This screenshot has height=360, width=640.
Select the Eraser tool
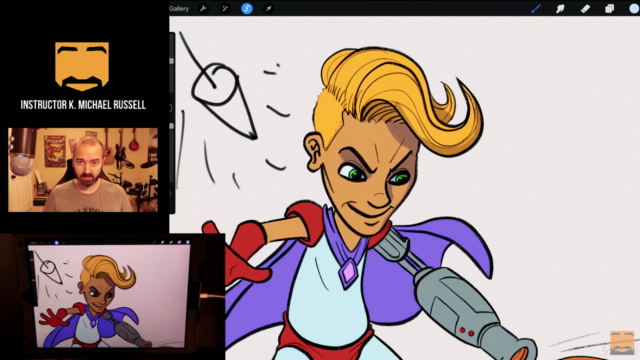click(x=585, y=9)
